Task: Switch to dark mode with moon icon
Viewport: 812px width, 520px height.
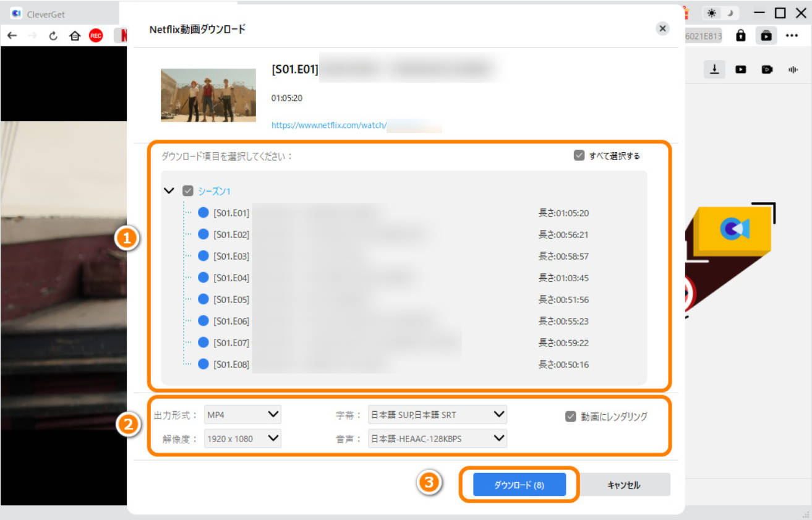Action: click(730, 14)
